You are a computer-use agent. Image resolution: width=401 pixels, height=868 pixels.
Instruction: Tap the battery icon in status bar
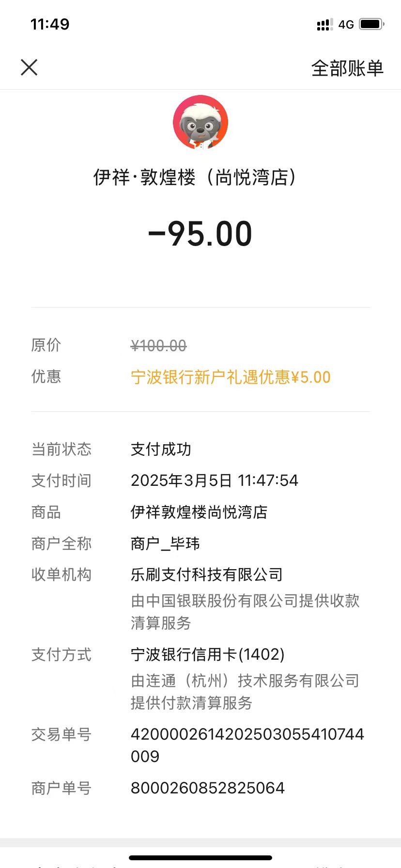click(371, 24)
